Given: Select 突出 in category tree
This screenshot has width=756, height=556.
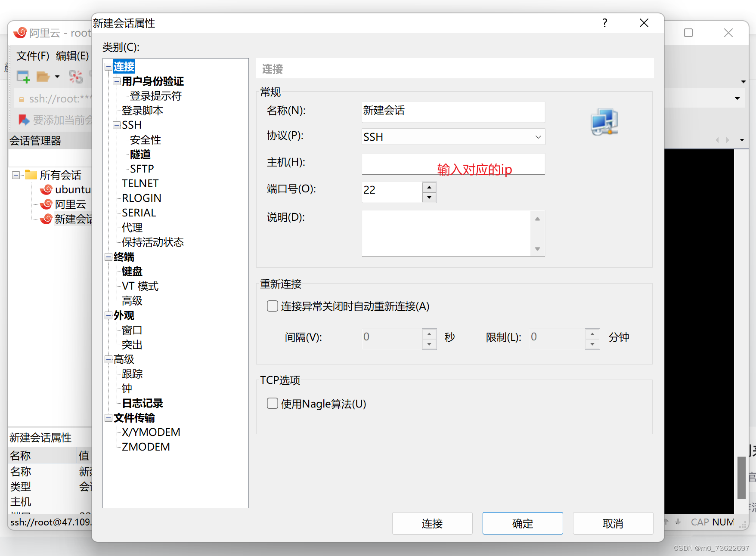Looking at the screenshot, I should click(x=132, y=345).
